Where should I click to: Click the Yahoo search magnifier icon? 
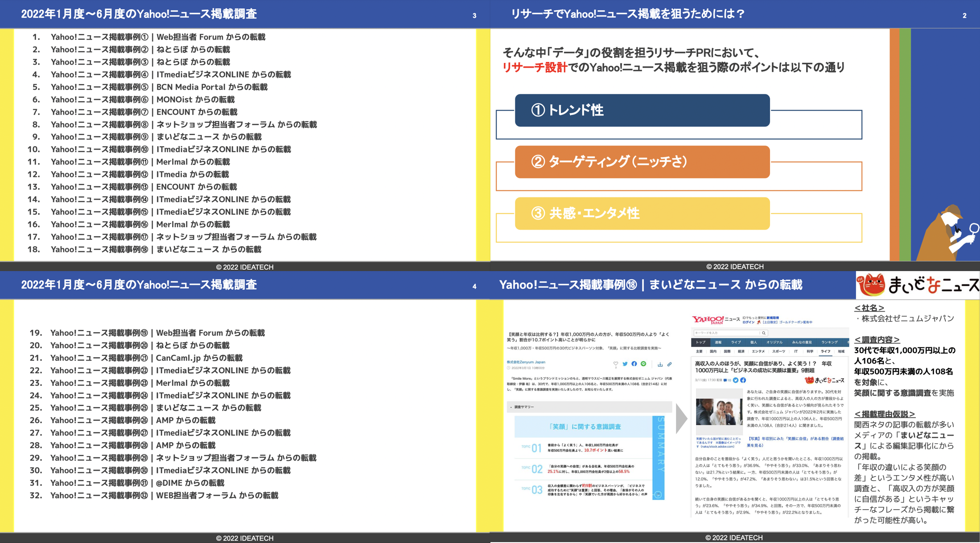tap(764, 333)
